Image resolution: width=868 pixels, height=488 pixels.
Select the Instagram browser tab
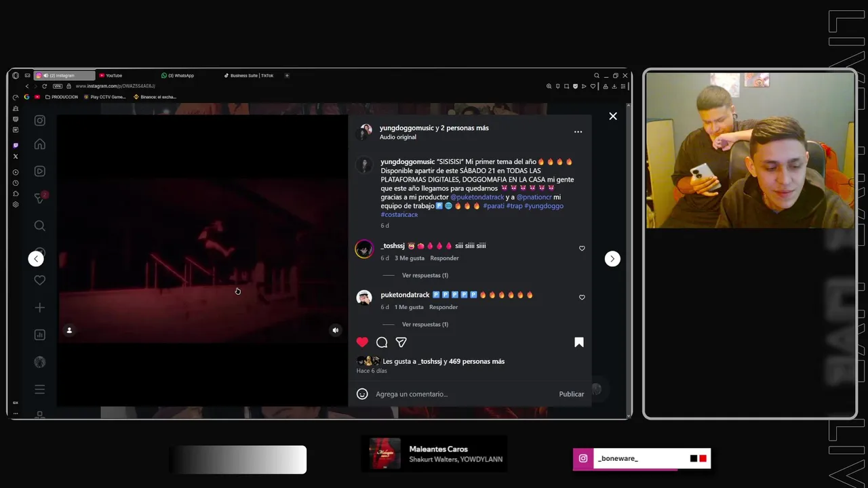click(64, 75)
